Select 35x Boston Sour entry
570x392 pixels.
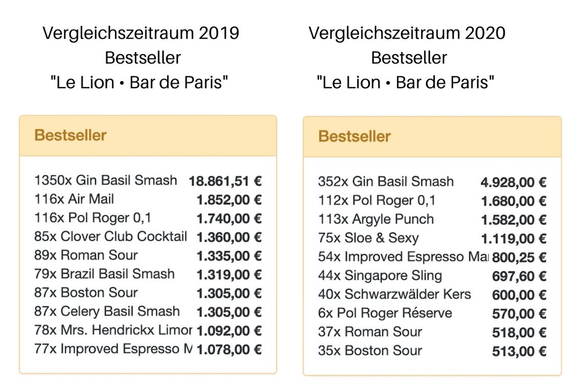point(370,351)
